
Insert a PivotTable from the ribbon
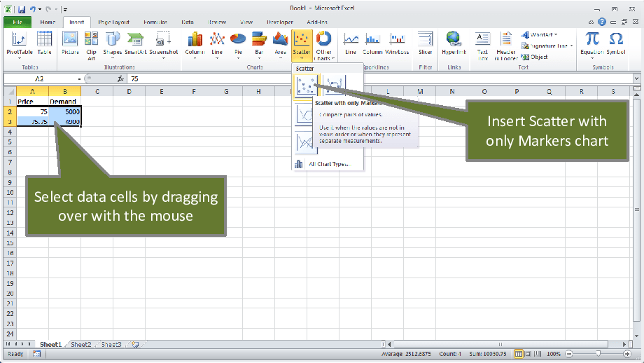coord(20,46)
